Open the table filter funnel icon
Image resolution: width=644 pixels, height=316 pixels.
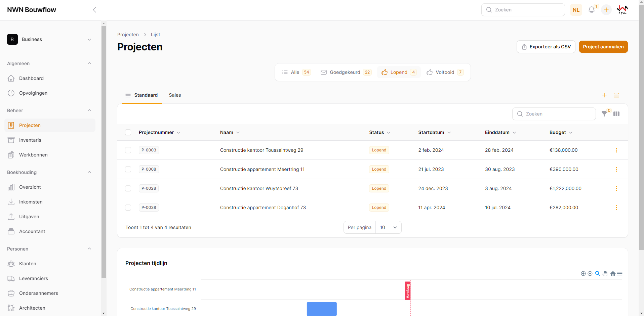click(x=604, y=114)
